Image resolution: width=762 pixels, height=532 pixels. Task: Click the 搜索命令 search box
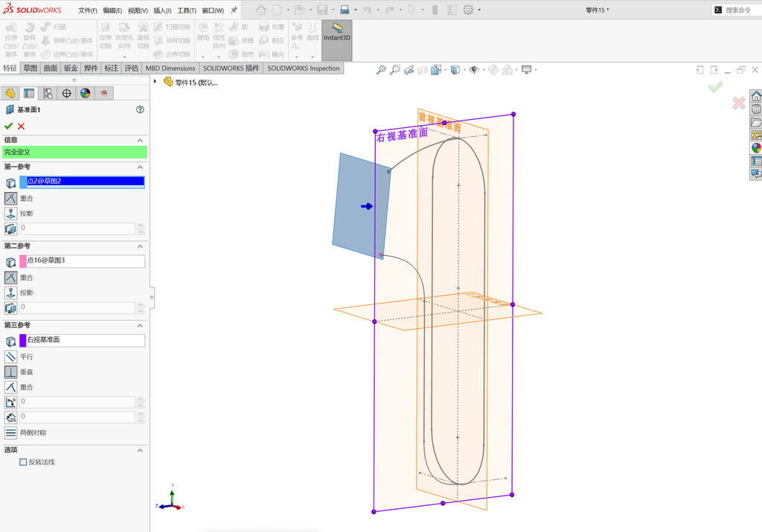pos(737,10)
